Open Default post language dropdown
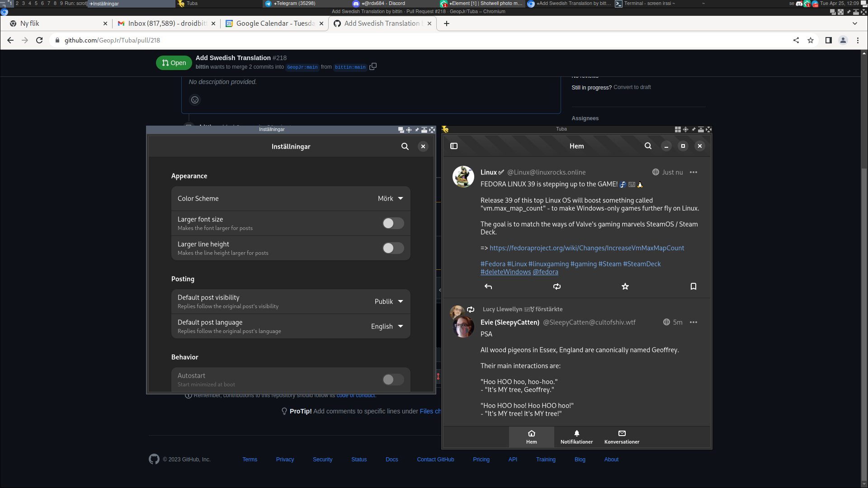The image size is (868, 488). click(x=386, y=326)
